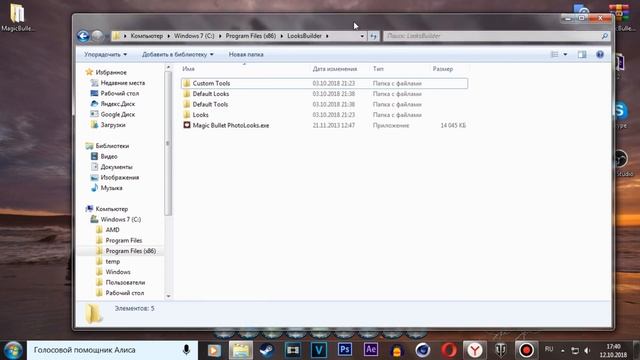Screen dimensions: 640x360
Task: Open Windows folder in tree
Action: pyautogui.click(x=118, y=272)
